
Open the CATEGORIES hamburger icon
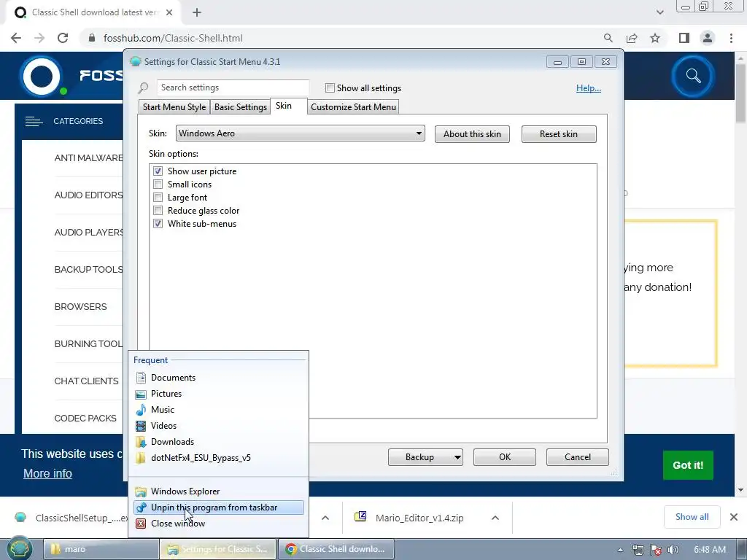(x=34, y=122)
